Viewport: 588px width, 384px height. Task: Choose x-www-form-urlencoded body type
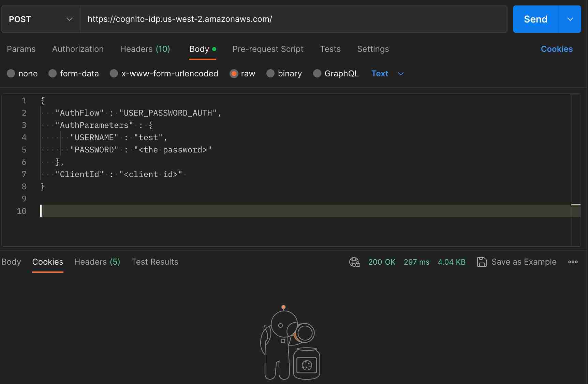click(x=114, y=74)
